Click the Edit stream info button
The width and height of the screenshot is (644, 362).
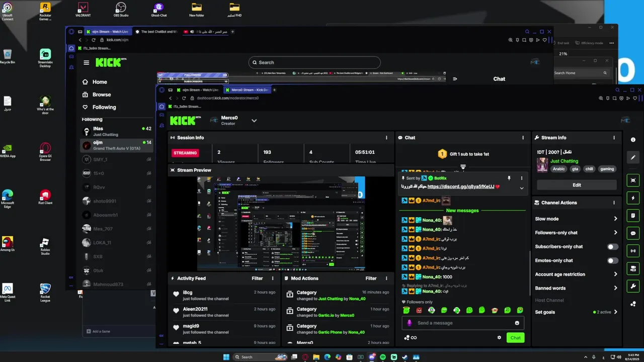click(x=577, y=185)
